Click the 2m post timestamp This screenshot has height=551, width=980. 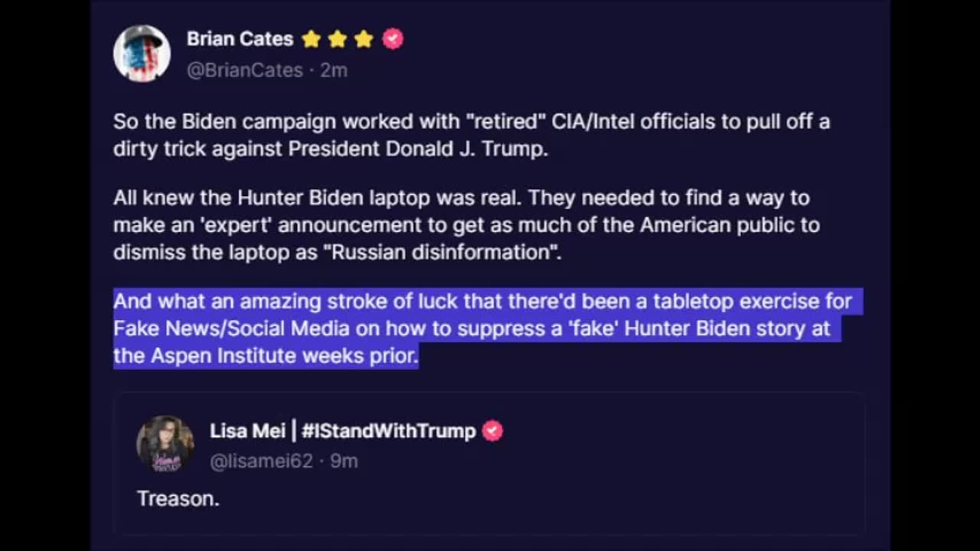[334, 70]
